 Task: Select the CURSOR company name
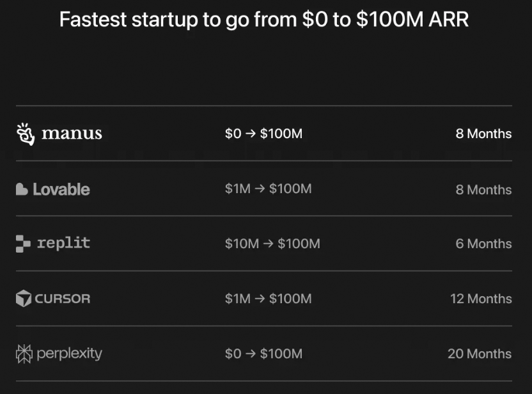coord(63,299)
